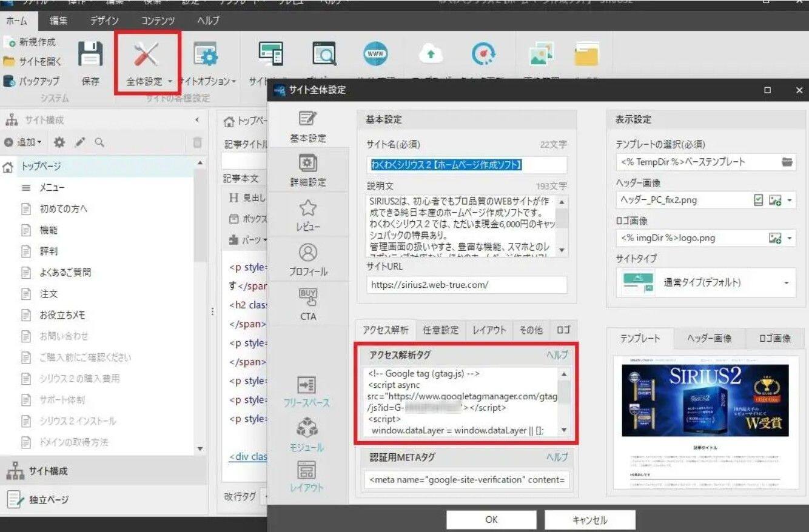Click サイト構成 button at bottom left
The image size is (809, 532).
(103, 471)
